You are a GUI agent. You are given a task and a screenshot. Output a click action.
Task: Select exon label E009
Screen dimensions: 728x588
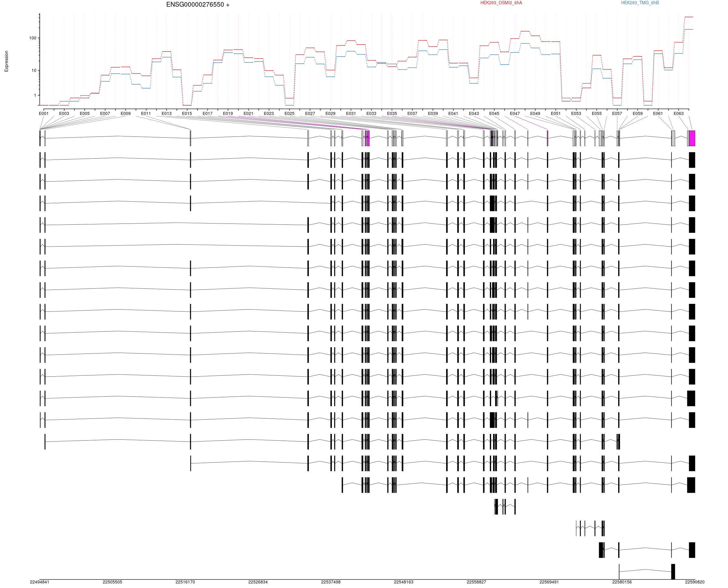(126, 113)
